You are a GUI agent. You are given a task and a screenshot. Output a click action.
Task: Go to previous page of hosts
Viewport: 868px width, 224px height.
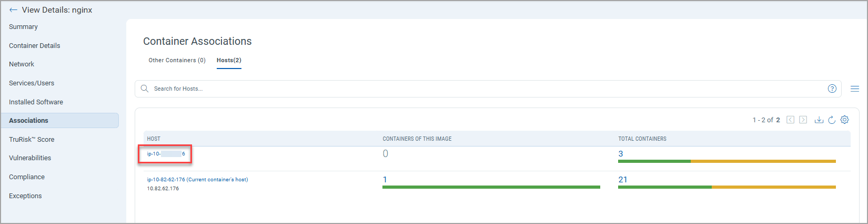click(790, 120)
